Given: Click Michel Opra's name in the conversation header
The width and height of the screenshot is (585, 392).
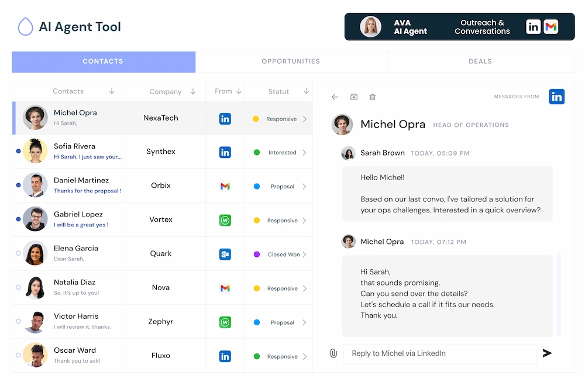Looking at the screenshot, I should click(x=393, y=124).
